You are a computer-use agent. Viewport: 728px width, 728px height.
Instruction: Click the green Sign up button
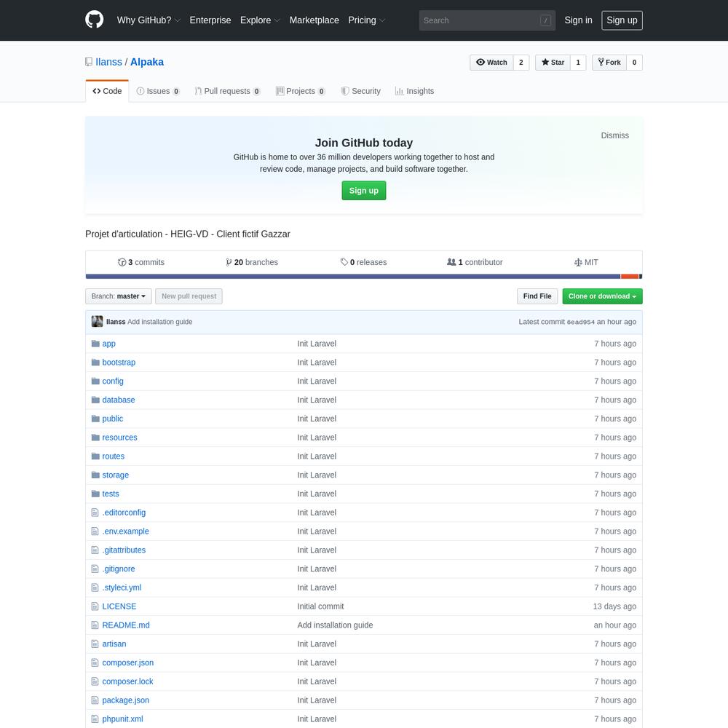click(x=364, y=190)
